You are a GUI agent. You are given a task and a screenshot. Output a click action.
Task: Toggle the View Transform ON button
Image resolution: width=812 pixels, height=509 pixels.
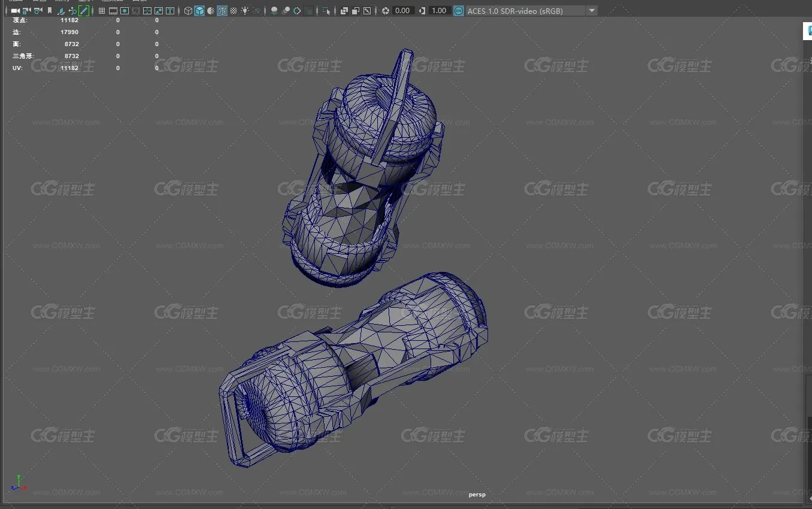(458, 11)
